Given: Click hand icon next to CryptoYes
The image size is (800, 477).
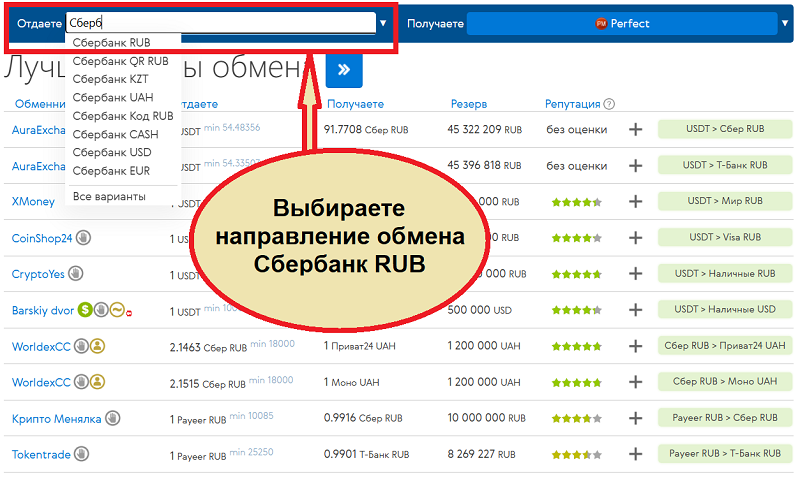Looking at the screenshot, I should pyautogui.click(x=76, y=273).
